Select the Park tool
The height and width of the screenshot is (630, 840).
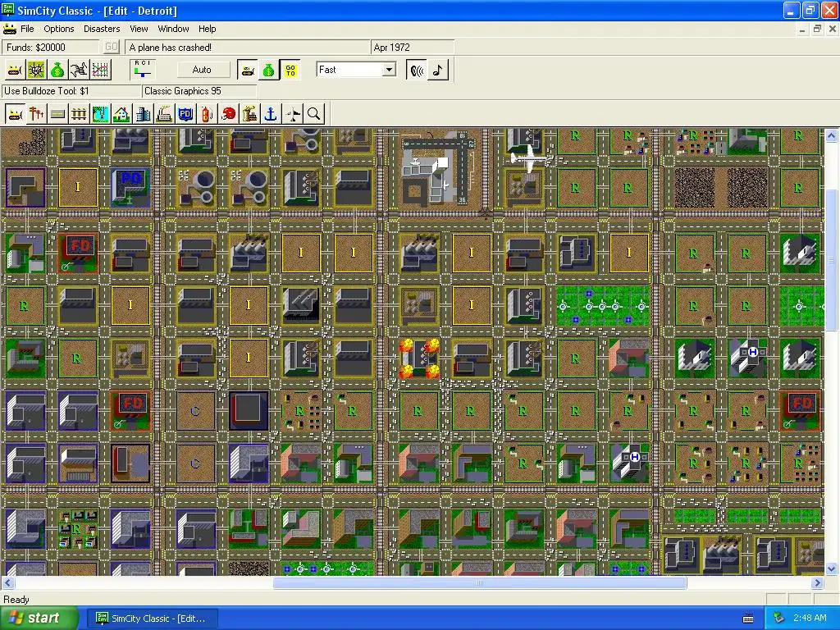pyautogui.click(x=101, y=114)
